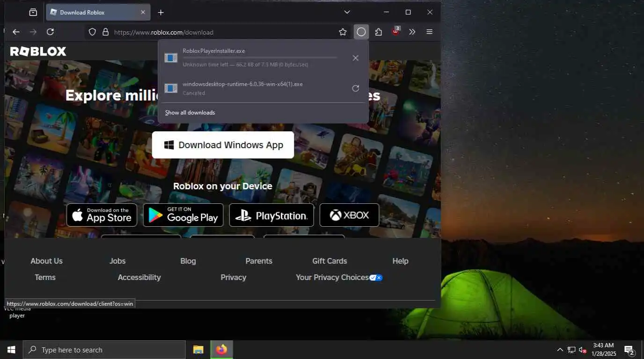Open Your Privacy Choices link
The width and height of the screenshot is (644, 359).
339,277
